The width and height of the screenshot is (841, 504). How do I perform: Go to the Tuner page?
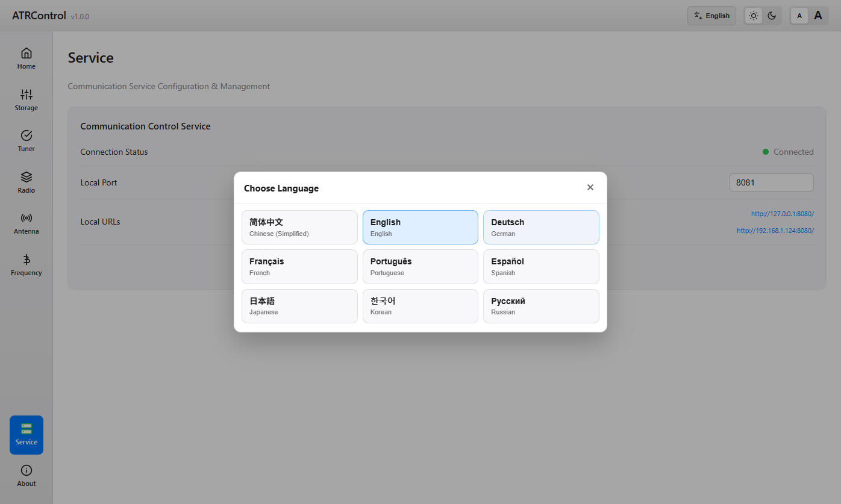pos(27,141)
